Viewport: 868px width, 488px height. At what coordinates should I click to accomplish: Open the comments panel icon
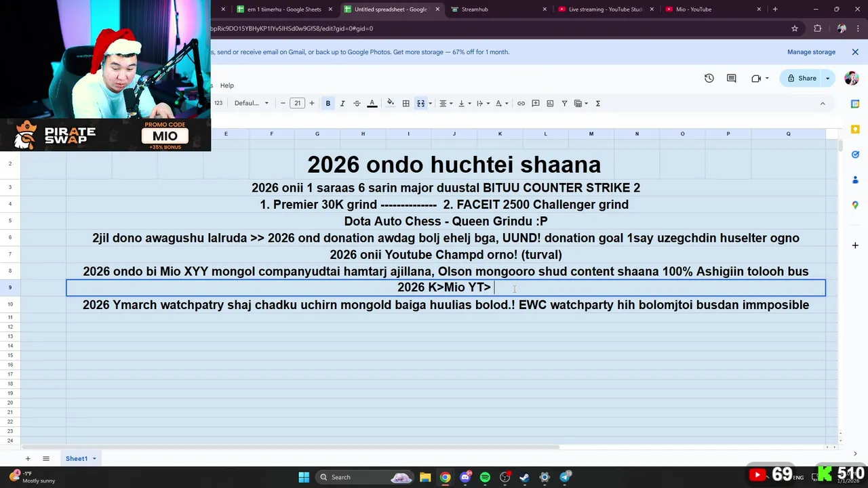coord(731,79)
